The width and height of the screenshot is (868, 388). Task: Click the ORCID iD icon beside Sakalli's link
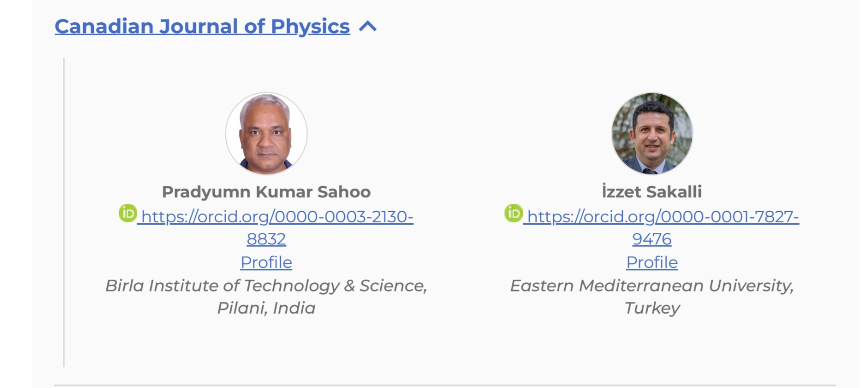point(513,214)
